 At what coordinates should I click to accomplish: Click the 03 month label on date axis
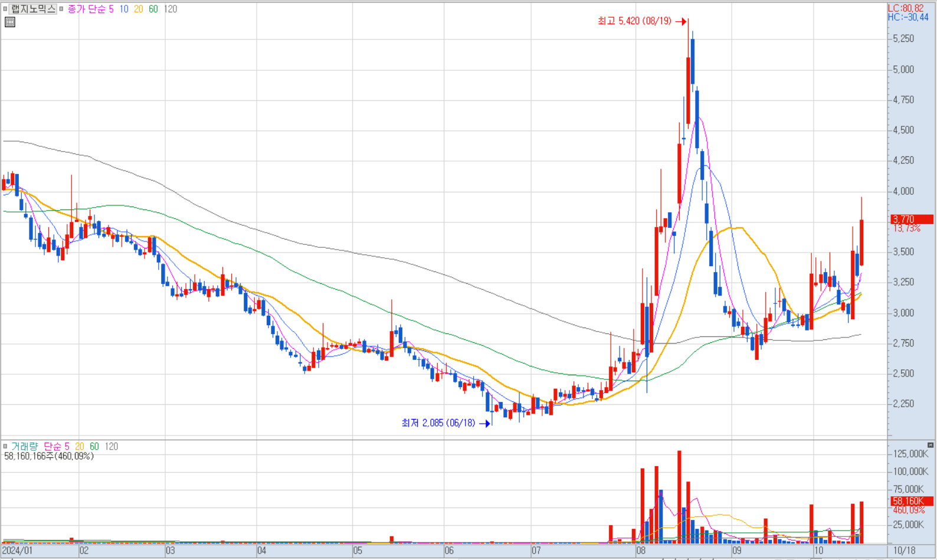tap(171, 551)
